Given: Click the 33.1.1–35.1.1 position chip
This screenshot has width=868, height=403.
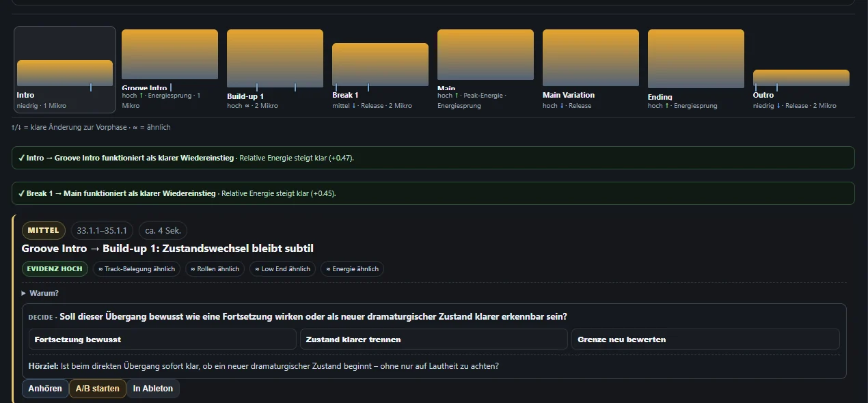Looking at the screenshot, I should (102, 231).
